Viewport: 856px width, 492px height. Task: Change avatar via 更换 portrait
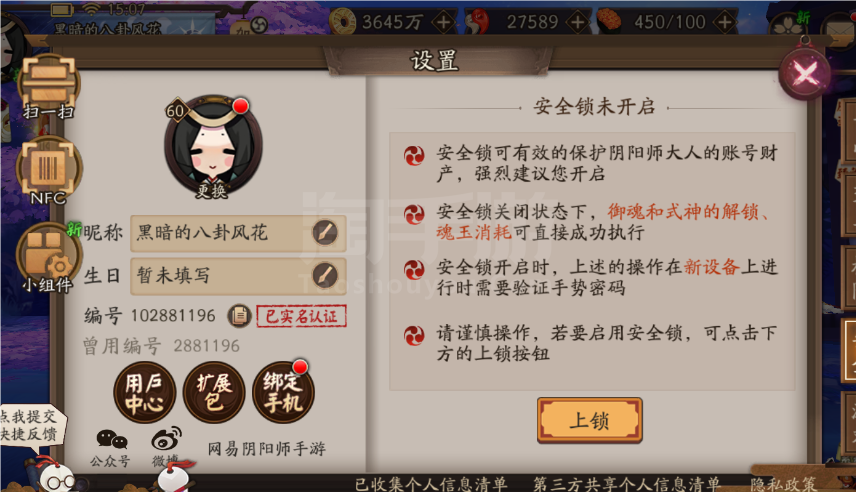pos(213,147)
